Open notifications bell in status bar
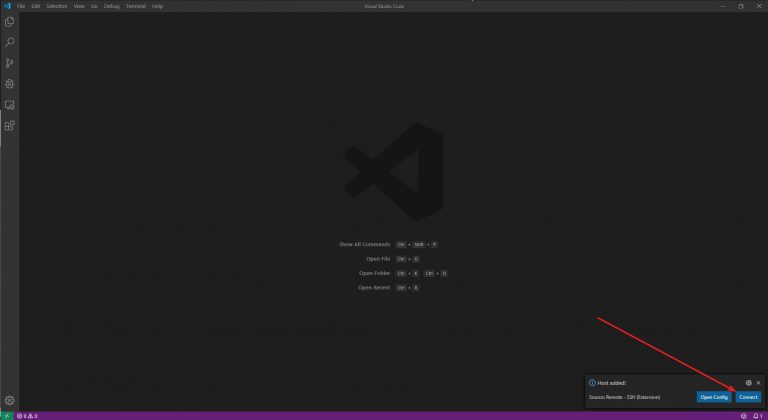 click(757, 416)
